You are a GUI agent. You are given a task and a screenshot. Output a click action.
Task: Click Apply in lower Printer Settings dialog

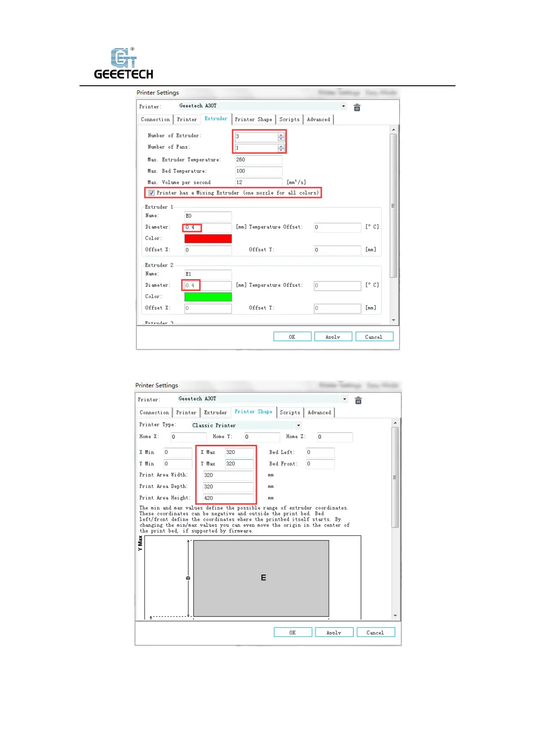tap(334, 633)
